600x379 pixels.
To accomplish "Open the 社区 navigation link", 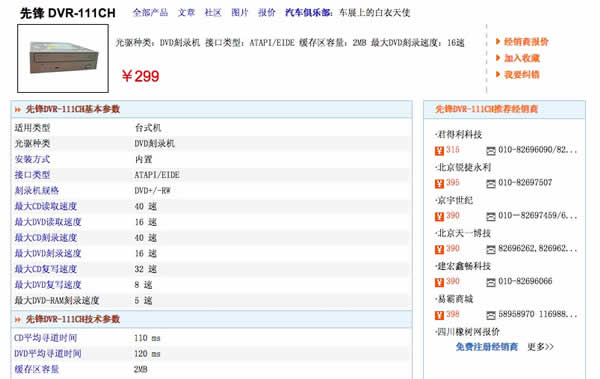I will (x=213, y=13).
